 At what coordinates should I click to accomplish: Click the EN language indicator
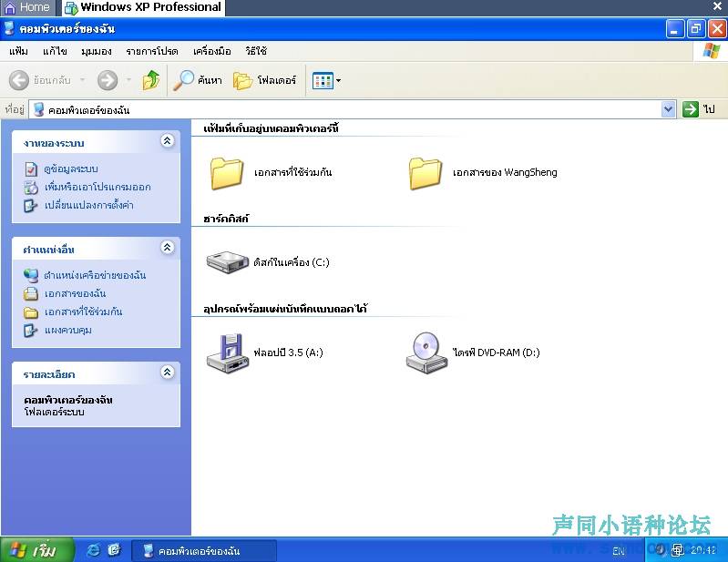pyautogui.click(x=619, y=551)
